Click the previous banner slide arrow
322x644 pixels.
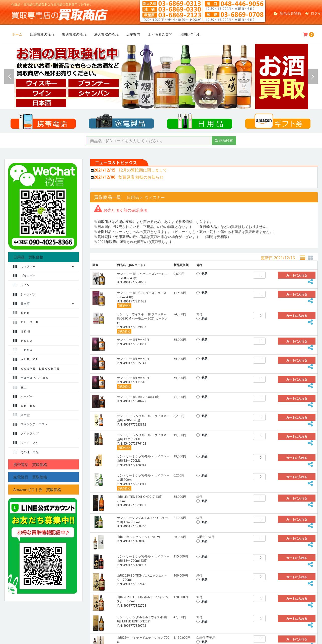pos(9,76)
